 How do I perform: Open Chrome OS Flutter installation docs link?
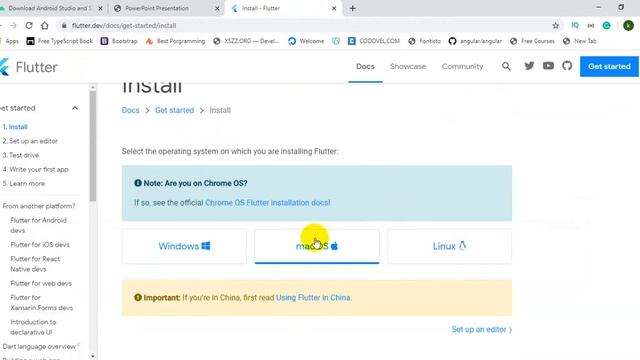pyautogui.click(x=267, y=203)
